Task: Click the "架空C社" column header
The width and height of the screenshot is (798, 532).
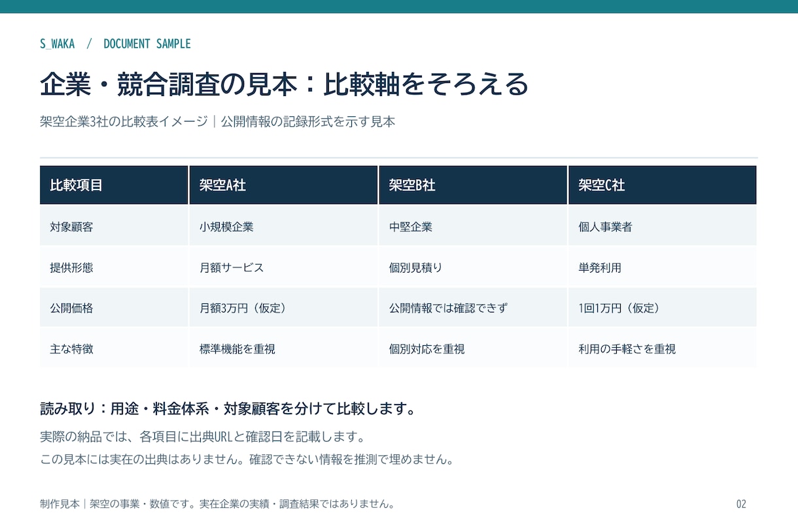Action: point(662,185)
